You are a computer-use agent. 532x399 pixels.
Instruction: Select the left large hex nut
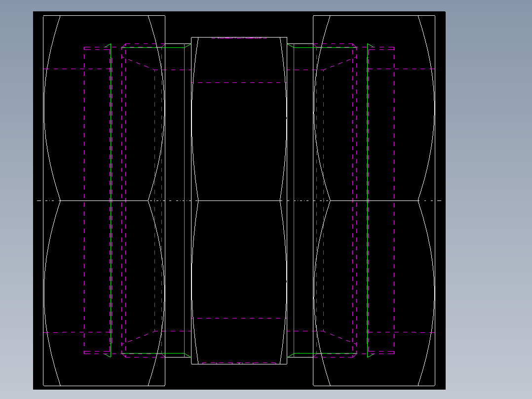pos(104,200)
